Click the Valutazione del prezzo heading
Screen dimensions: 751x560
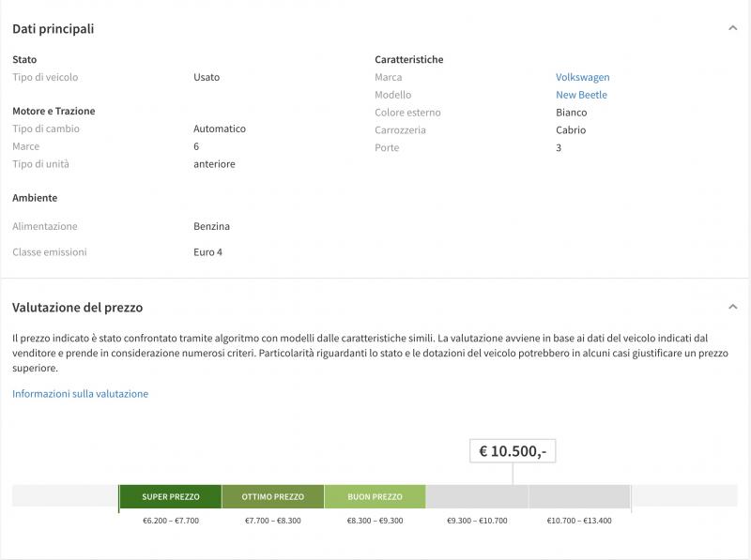pos(77,307)
